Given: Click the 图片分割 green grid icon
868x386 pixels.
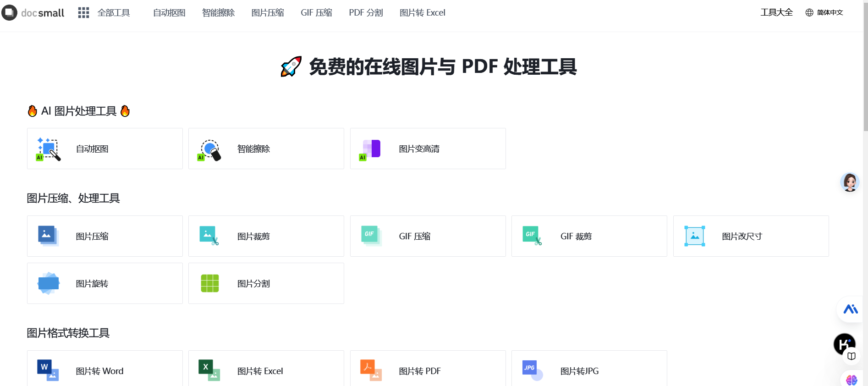Looking at the screenshot, I should coord(210,283).
